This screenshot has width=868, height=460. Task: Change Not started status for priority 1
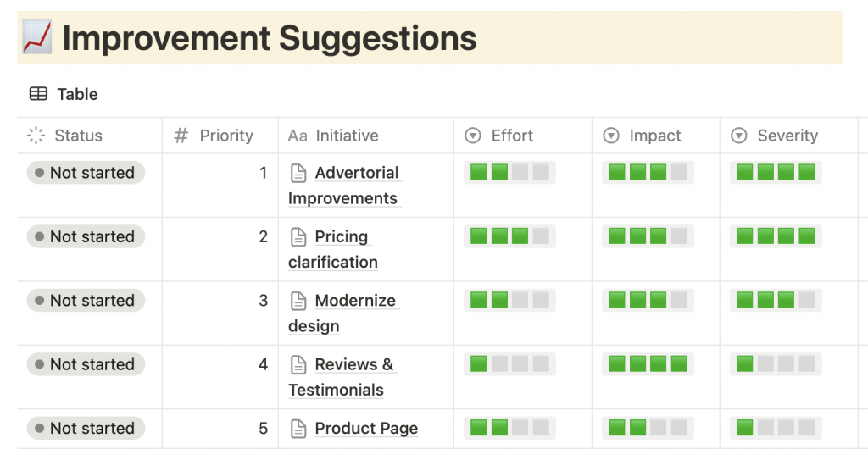pyautogui.click(x=86, y=173)
